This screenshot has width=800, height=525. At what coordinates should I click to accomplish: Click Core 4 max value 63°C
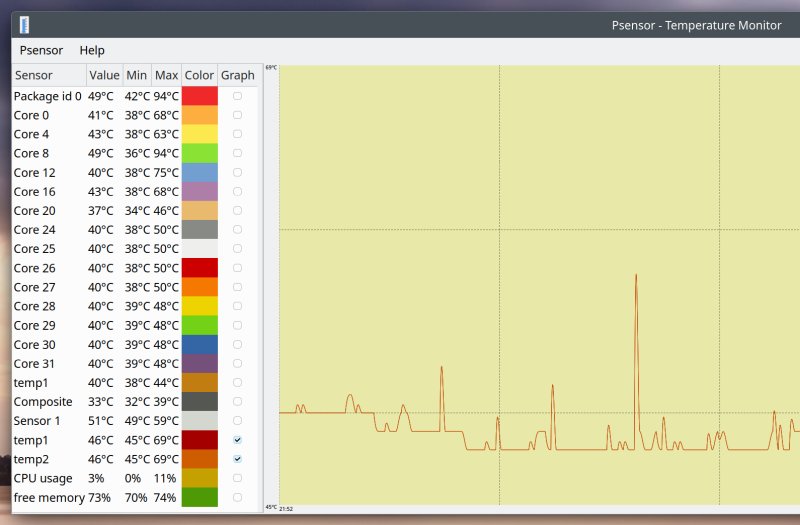click(166, 134)
